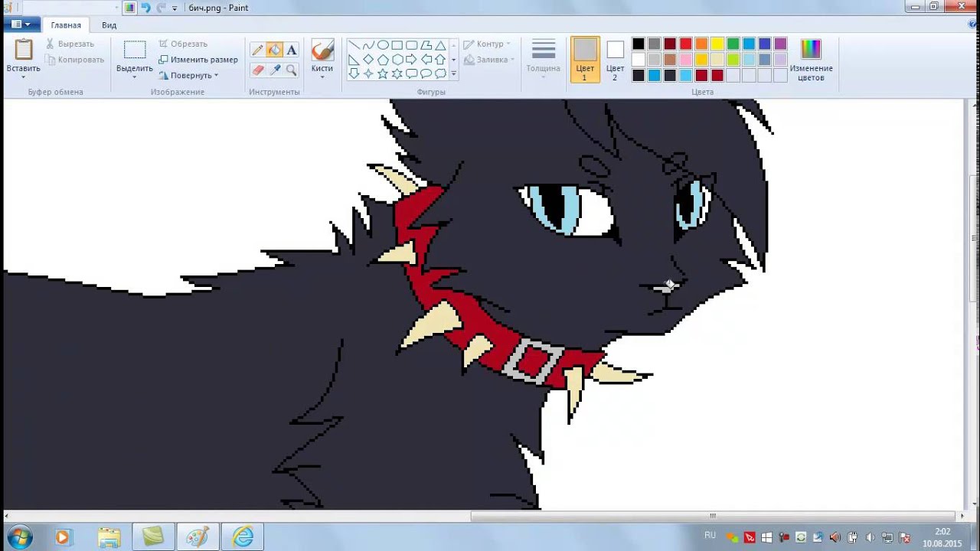Pick the orange color swatch
The image size is (980, 551).
701,44
